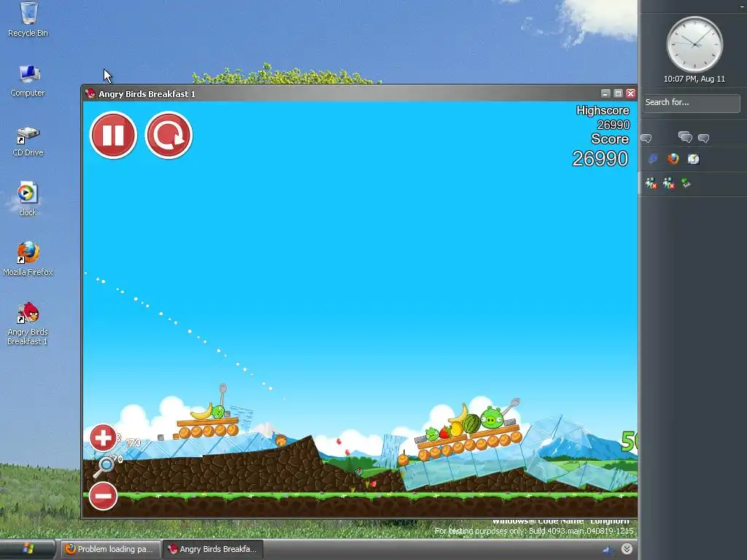Launch Firefox from the sidebar quick launch
747x560 pixels.
click(673, 158)
